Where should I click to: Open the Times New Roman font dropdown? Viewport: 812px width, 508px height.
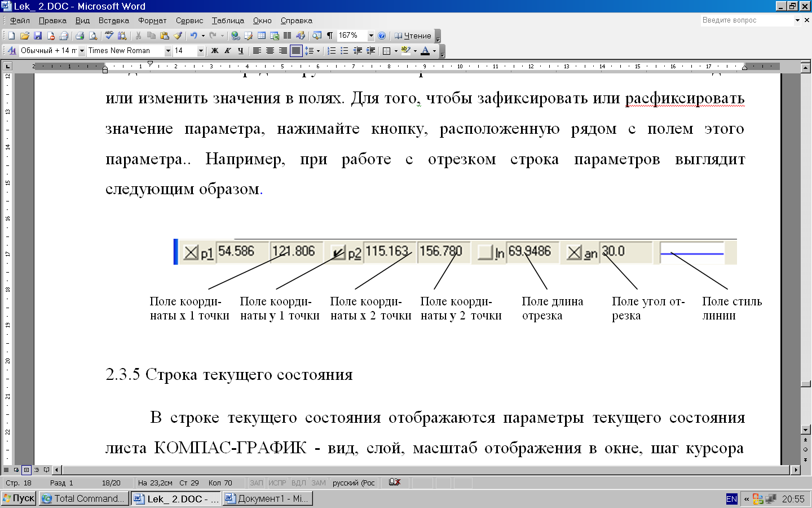tap(168, 51)
